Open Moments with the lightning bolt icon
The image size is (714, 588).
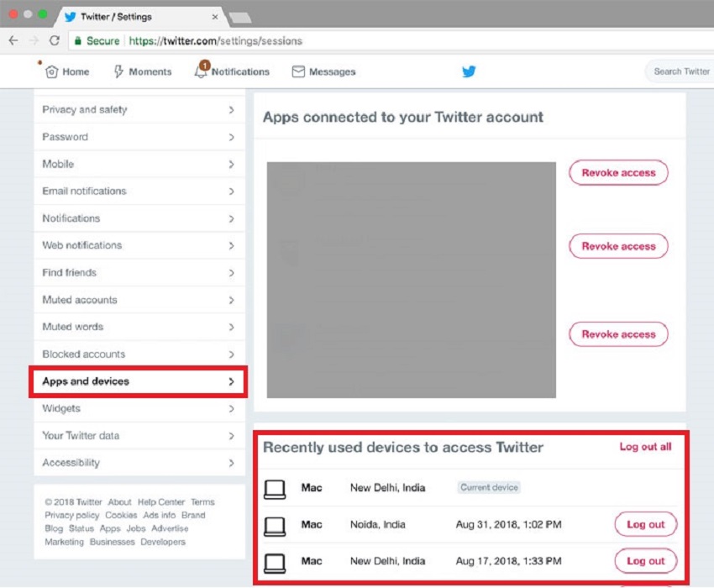click(118, 71)
